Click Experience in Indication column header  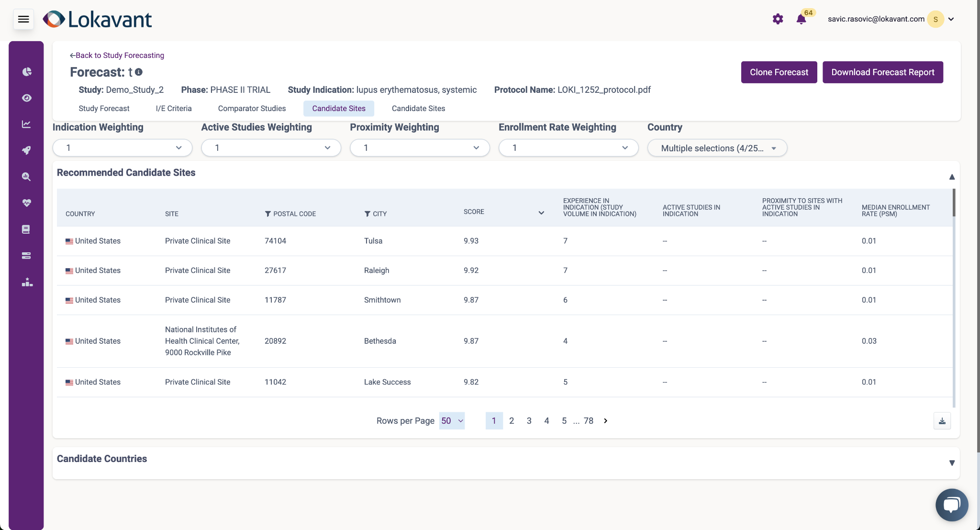click(x=600, y=207)
